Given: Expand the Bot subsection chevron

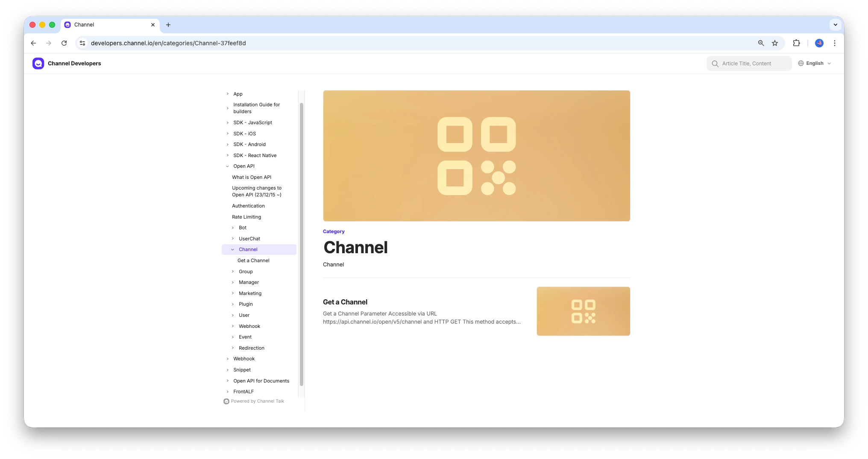Looking at the screenshot, I should click(x=233, y=228).
